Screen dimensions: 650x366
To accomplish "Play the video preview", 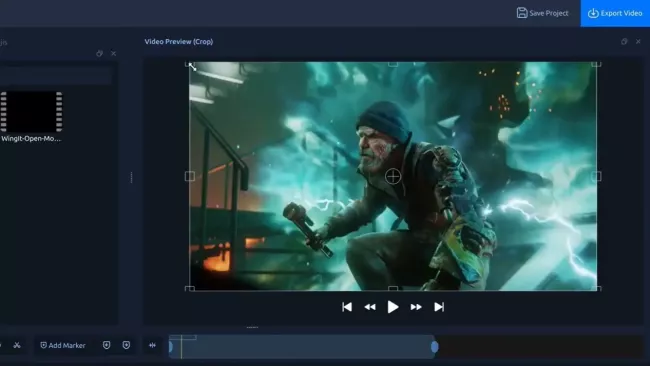I will coord(393,307).
